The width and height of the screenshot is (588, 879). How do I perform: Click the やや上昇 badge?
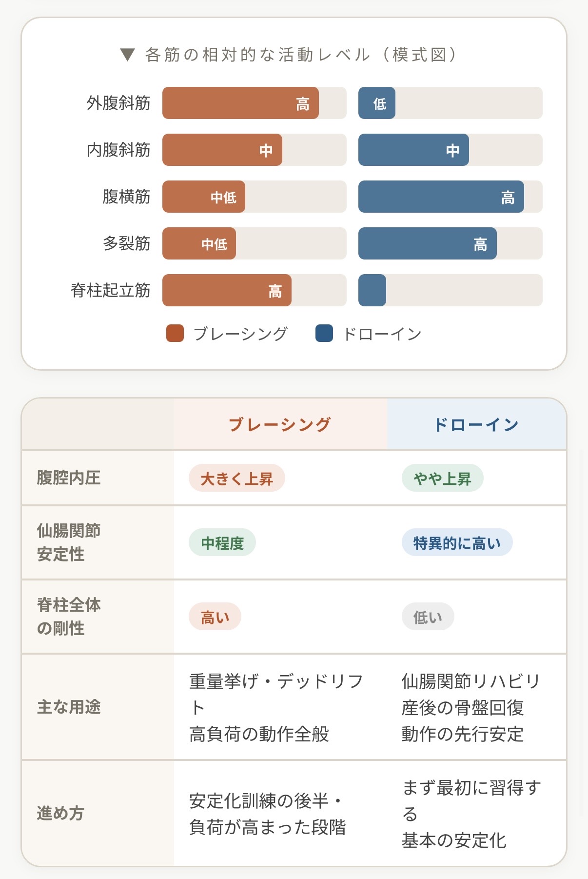[x=442, y=479]
